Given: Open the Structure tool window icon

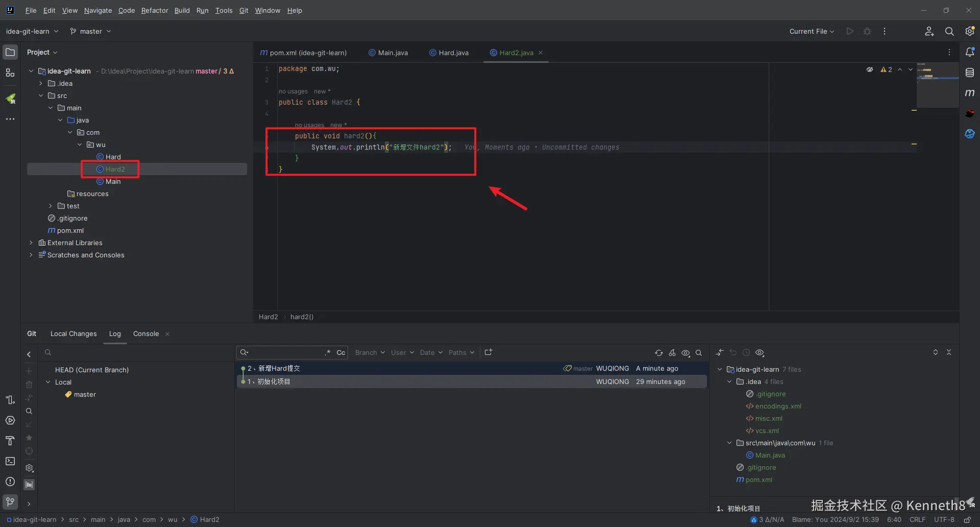Looking at the screenshot, I should (x=10, y=73).
